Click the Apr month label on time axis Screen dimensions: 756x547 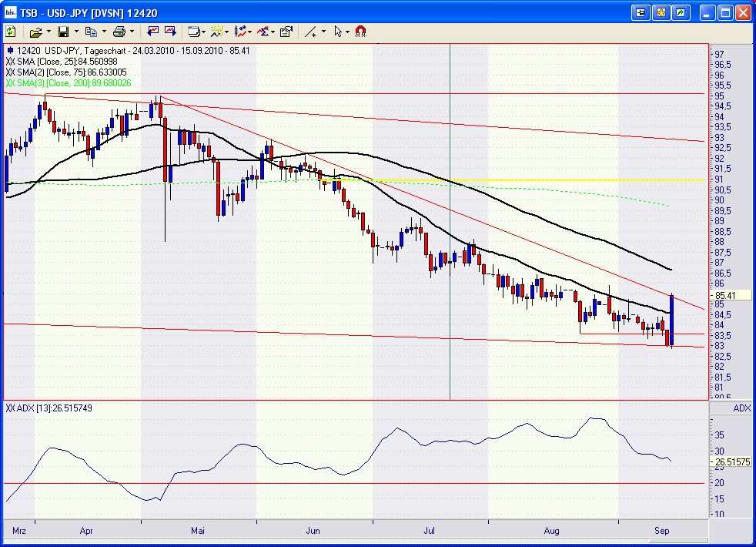click(85, 531)
